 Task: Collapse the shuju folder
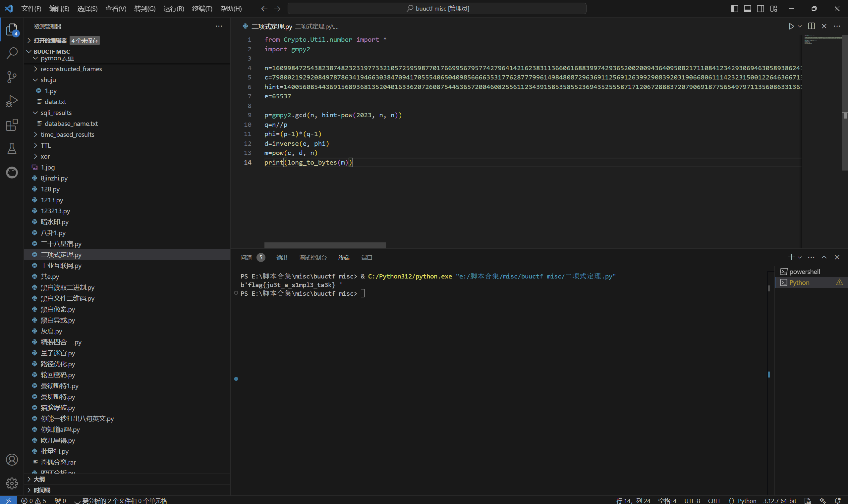[127, 80]
